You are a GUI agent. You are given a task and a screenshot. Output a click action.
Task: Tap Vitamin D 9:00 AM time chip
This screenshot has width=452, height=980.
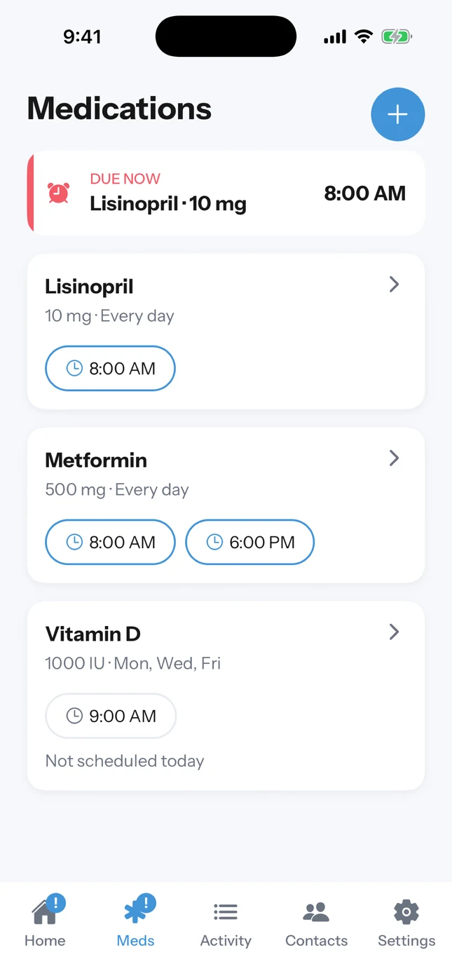point(111,716)
